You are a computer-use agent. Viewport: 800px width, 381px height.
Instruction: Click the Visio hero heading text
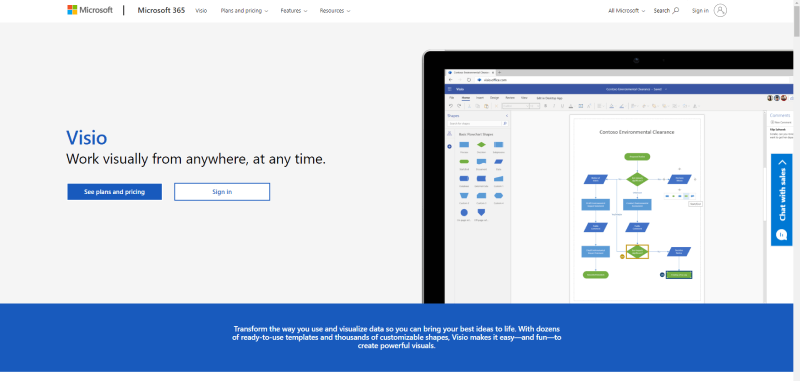[86, 138]
